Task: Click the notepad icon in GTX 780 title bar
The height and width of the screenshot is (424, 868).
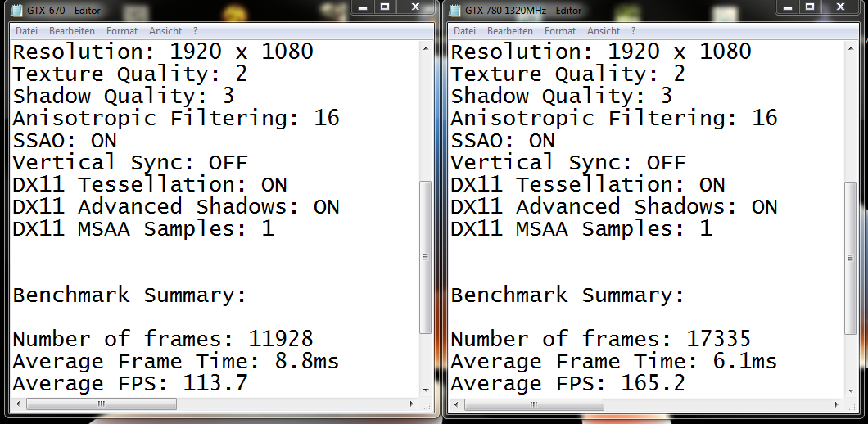Action: tap(455, 10)
